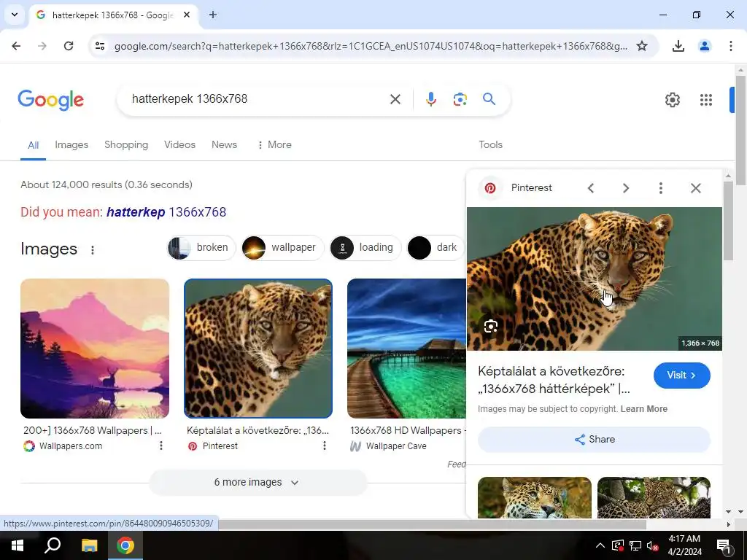Click the Pinterest source name in preview
Image resolution: width=747 pixels, height=560 pixels.
pos(531,187)
